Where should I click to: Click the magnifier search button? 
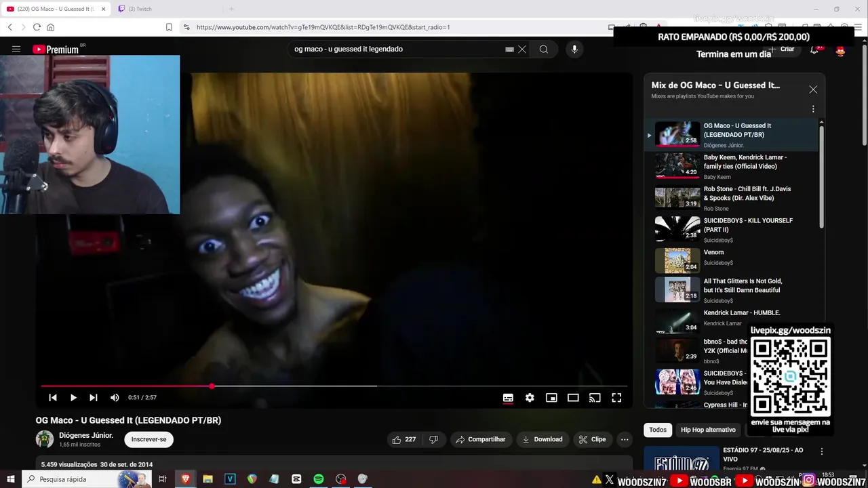click(544, 49)
